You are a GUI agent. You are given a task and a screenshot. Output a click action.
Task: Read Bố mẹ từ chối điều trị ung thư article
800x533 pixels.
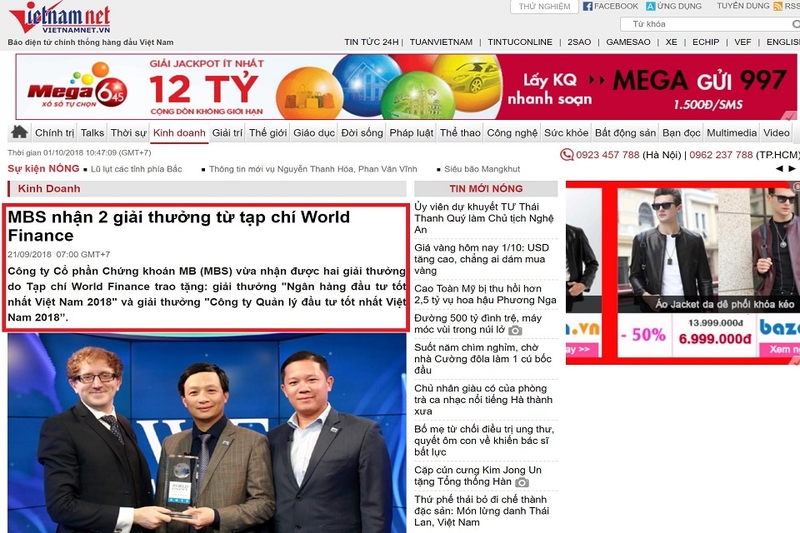pos(484,440)
